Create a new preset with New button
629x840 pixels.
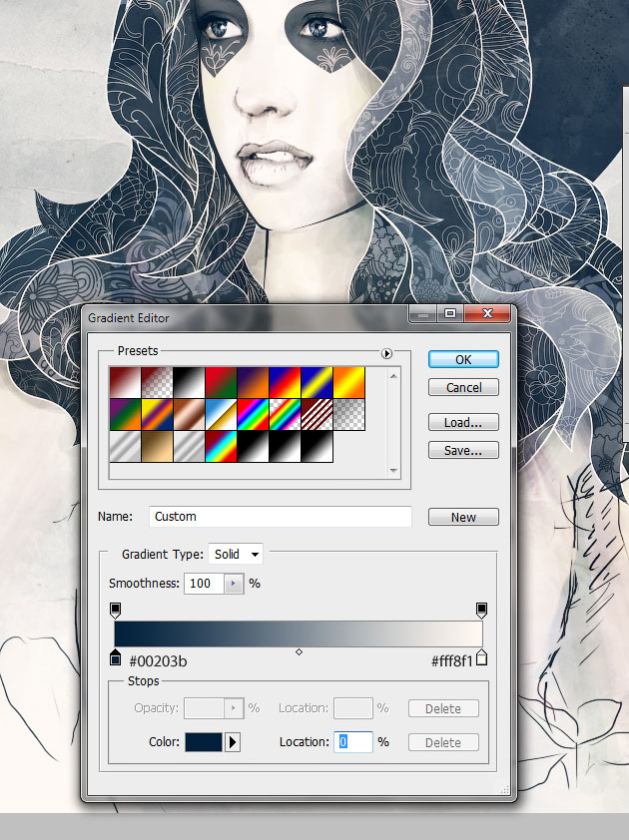click(x=463, y=517)
